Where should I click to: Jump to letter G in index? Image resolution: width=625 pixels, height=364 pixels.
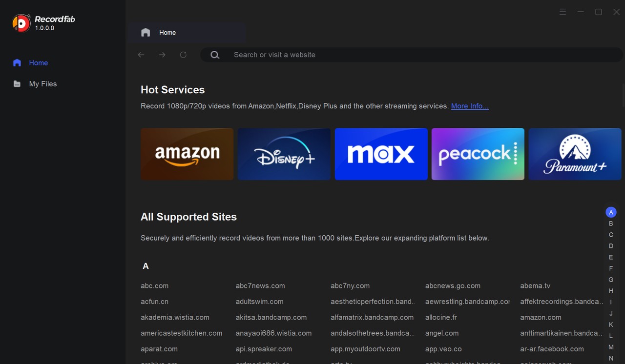click(x=611, y=280)
